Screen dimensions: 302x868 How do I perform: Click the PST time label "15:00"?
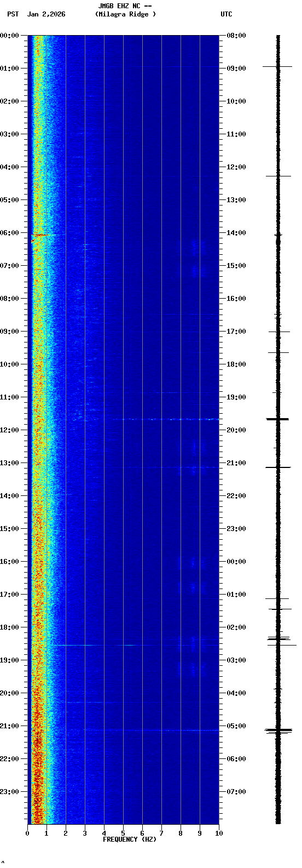pyautogui.click(x=9, y=529)
